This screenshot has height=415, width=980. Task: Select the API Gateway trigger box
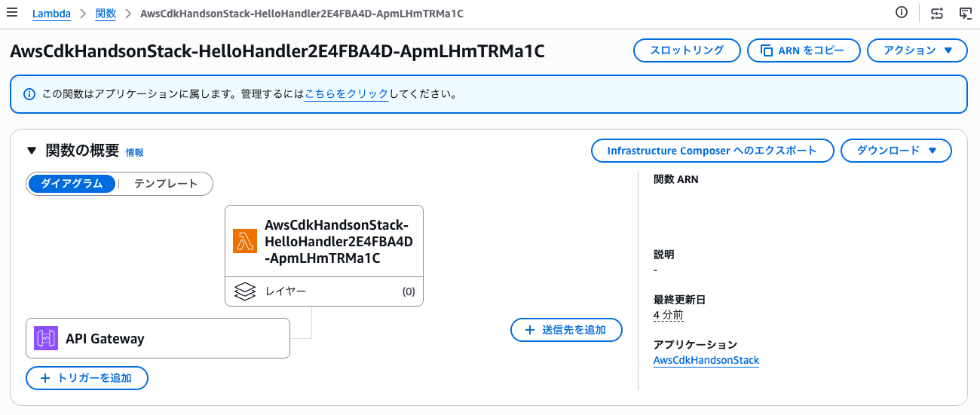(x=158, y=338)
